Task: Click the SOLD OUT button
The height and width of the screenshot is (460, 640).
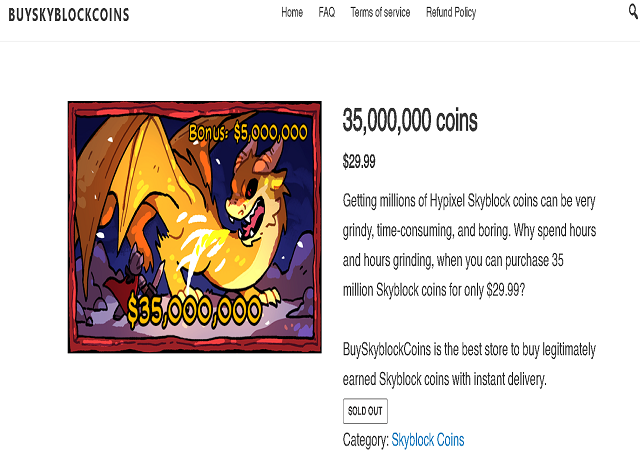Action: [365, 411]
